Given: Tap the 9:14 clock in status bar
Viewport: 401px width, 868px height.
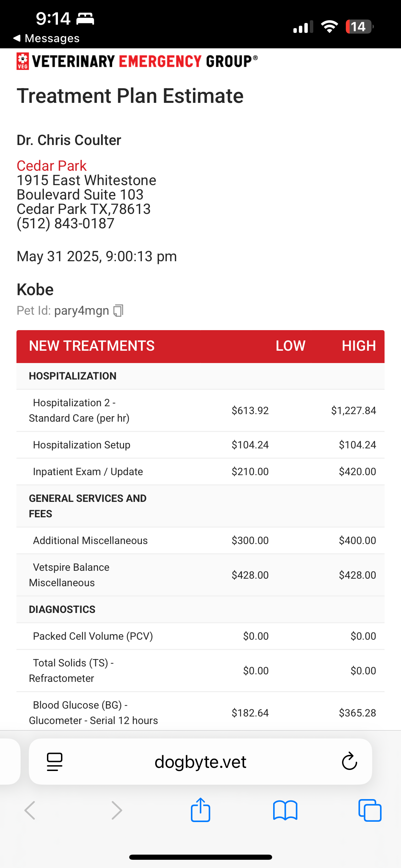Looking at the screenshot, I should pos(53,19).
